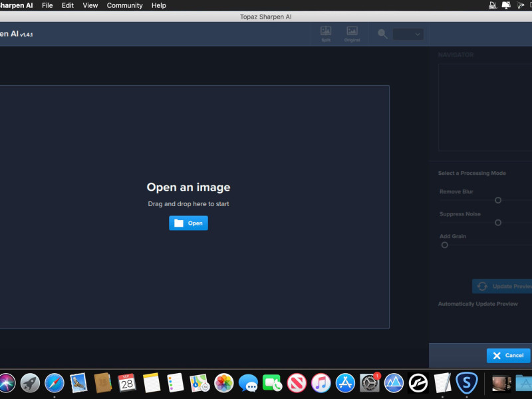Viewport: 532px width, 399px height.
Task: Open the View menu
Action: [x=90, y=5]
